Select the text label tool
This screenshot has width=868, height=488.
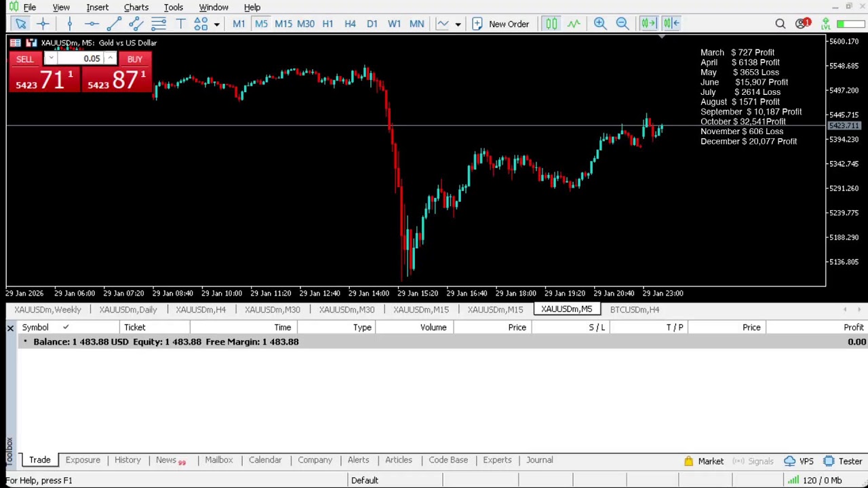[180, 24]
